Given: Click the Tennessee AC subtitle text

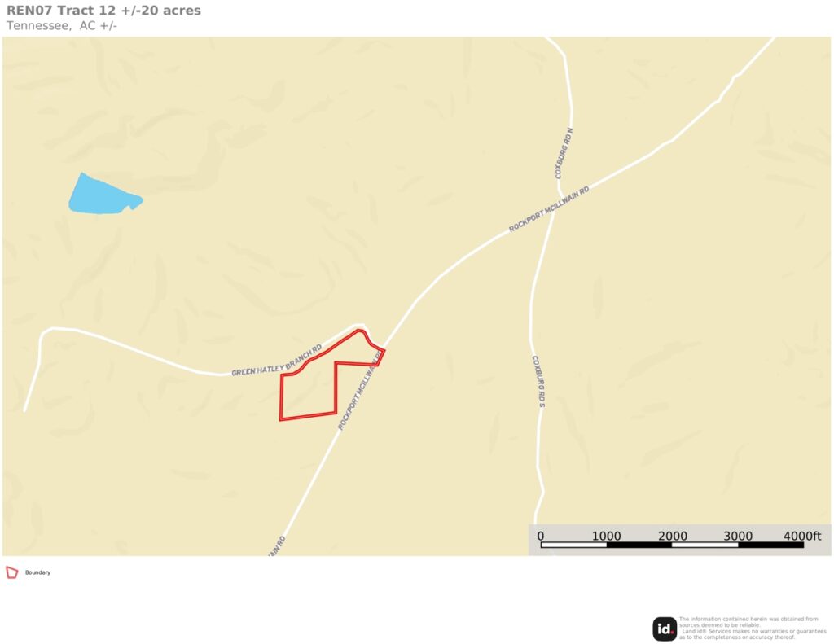Looking at the screenshot, I should [x=62, y=25].
